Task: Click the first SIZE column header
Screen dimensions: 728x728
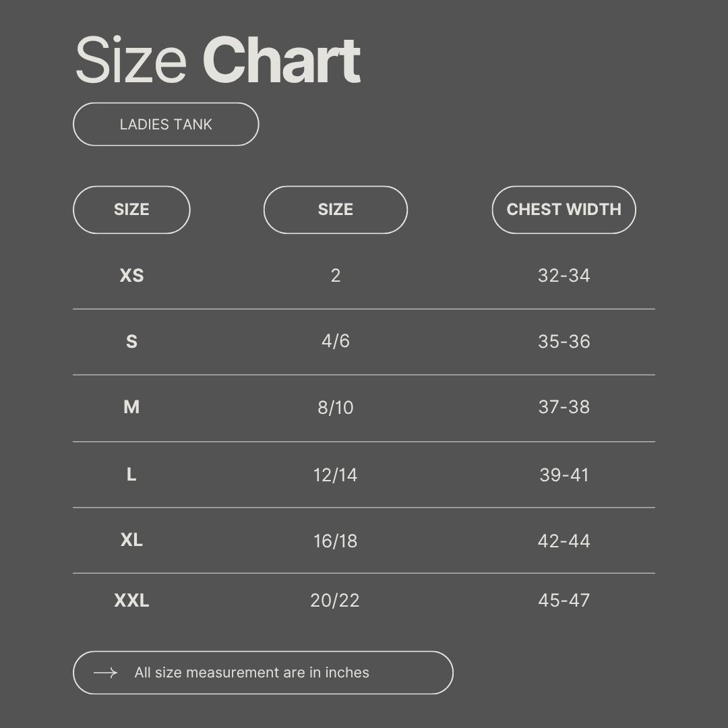Action: click(x=131, y=210)
